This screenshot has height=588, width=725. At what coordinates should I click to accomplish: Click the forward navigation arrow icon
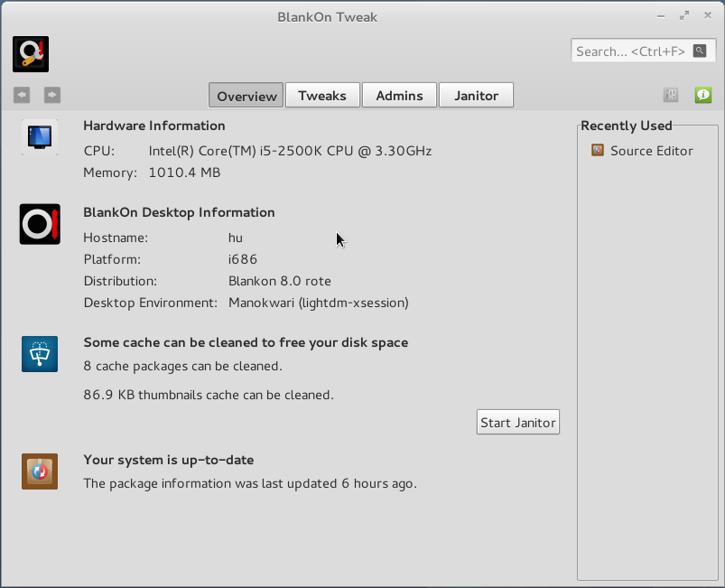click(51, 94)
